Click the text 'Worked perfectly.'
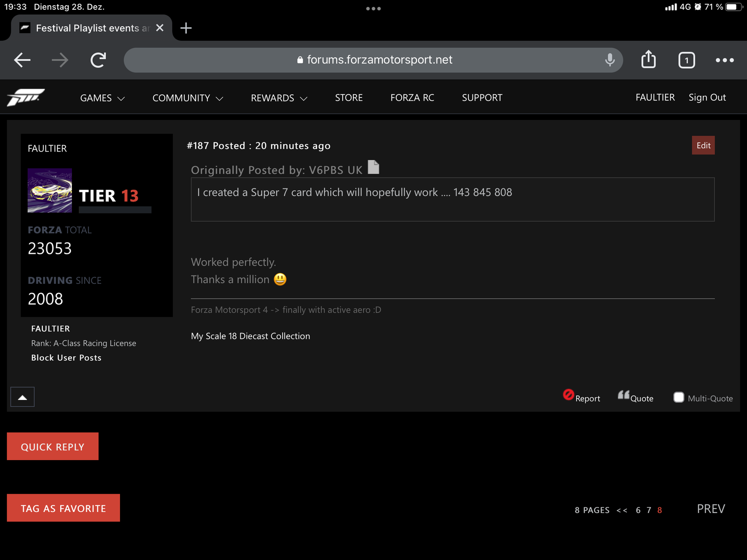The image size is (747, 560). click(x=233, y=262)
